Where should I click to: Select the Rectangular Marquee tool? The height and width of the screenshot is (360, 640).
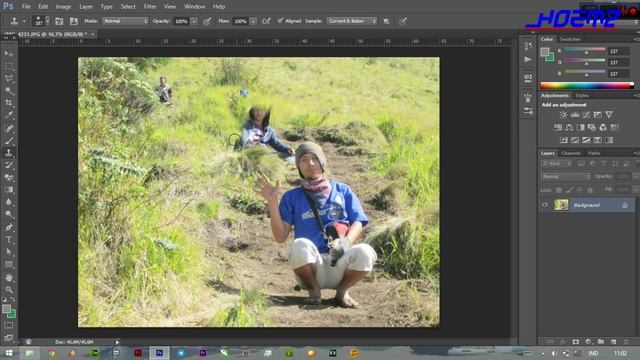click(9, 66)
